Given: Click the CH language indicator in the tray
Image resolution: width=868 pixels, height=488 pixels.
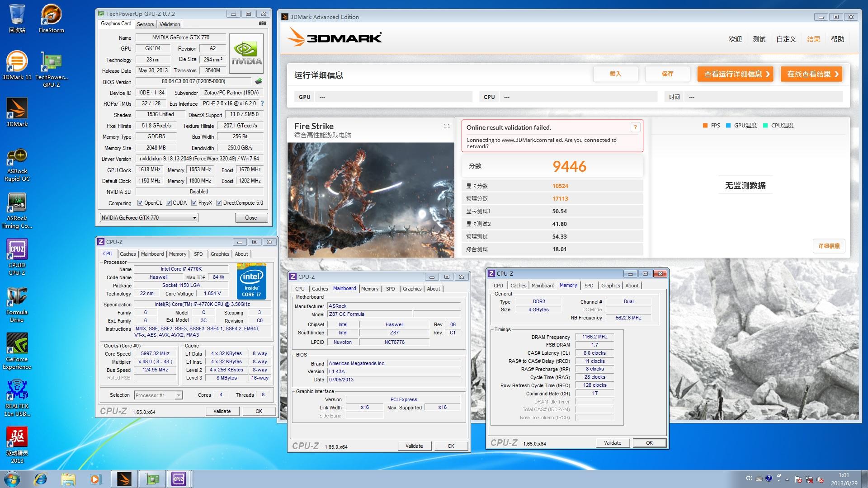Looking at the screenshot, I should click(x=749, y=479).
